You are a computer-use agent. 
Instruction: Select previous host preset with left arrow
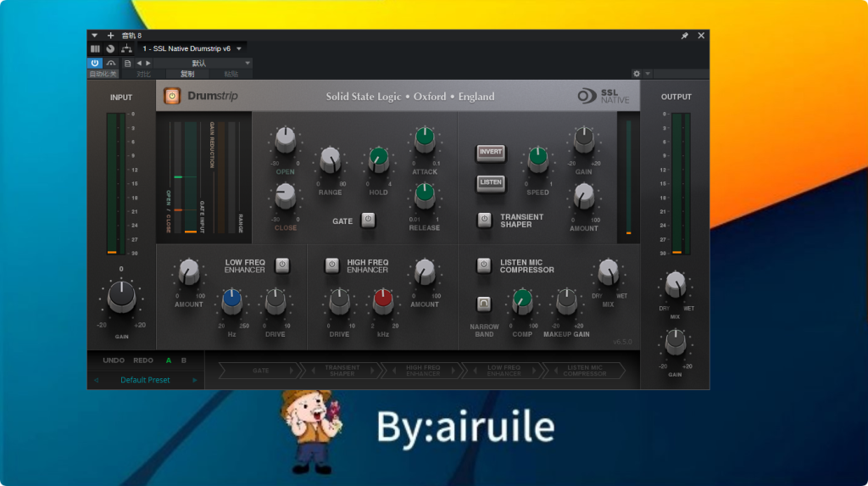[x=139, y=63]
